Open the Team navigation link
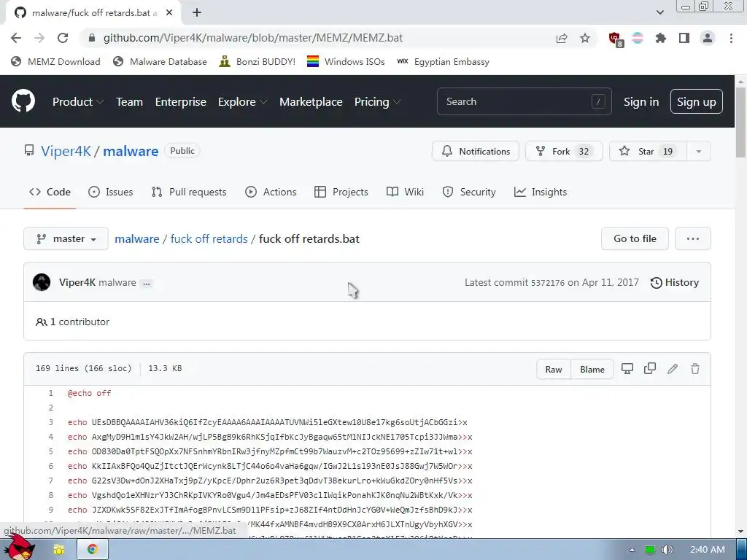This screenshot has width=747, height=560. 130,102
